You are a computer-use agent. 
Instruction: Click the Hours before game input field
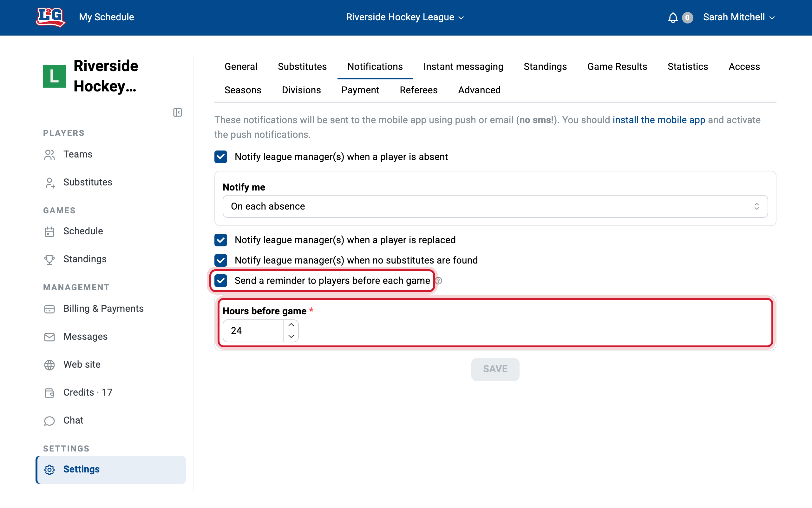[x=253, y=331]
